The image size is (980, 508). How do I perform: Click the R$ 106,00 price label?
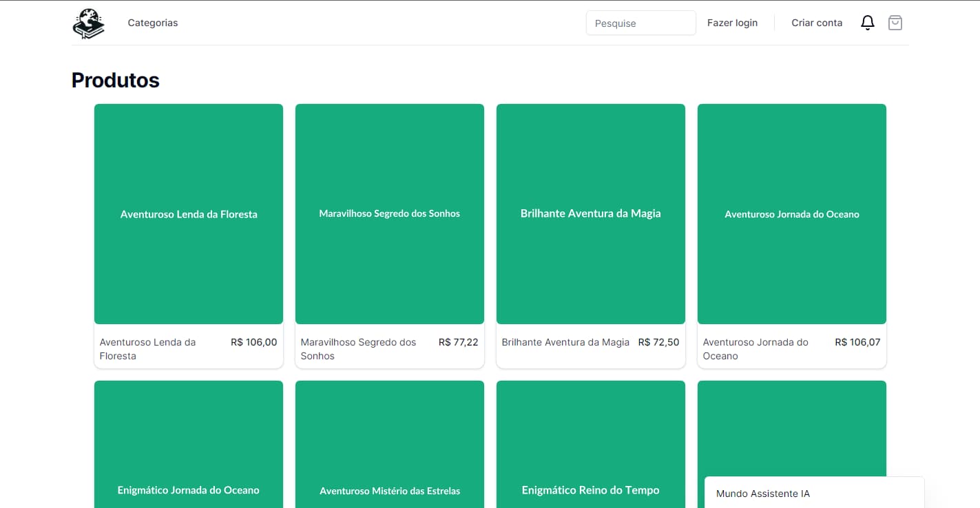click(x=253, y=342)
